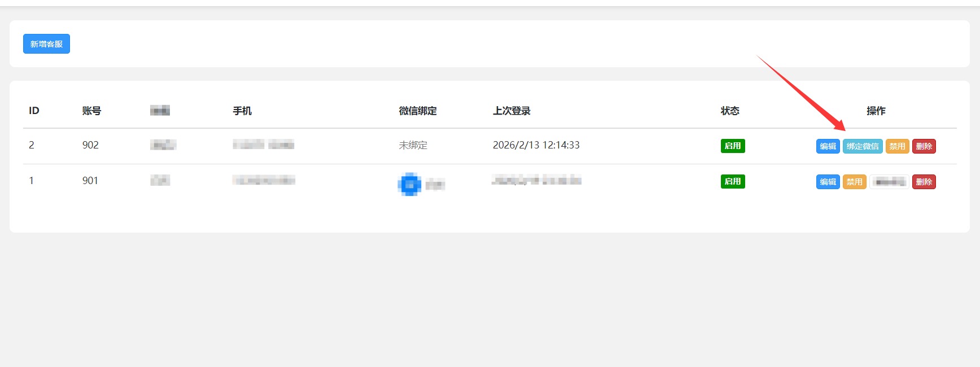The image size is (980, 367).
Task: Click the 启用 status badge for account 902
Action: [x=732, y=146]
